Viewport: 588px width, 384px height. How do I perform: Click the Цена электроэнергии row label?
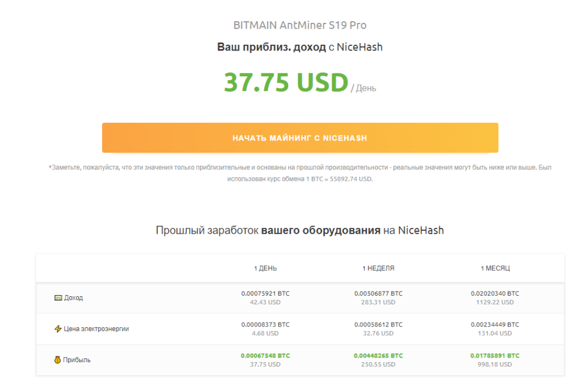[x=96, y=329]
